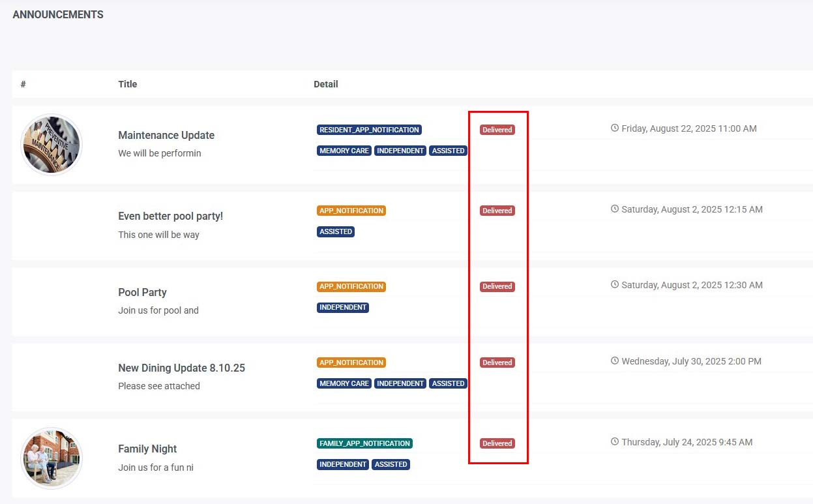Click the text "Join us for pool and"
The height and width of the screenshot is (504, 813).
(158, 310)
